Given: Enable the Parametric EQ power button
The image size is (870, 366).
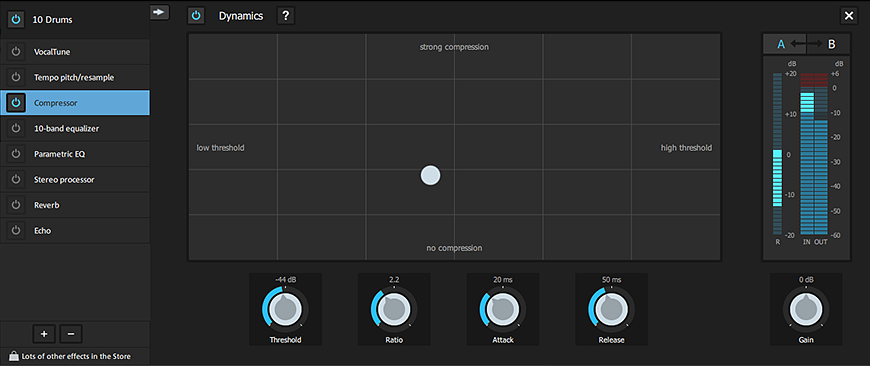Looking at the screenshot, I should (x=16, y=154).
